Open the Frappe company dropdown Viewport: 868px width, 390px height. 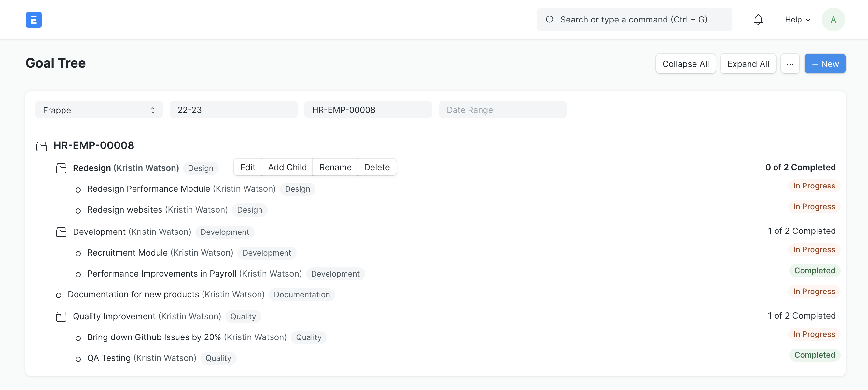[x=99, y=110]
